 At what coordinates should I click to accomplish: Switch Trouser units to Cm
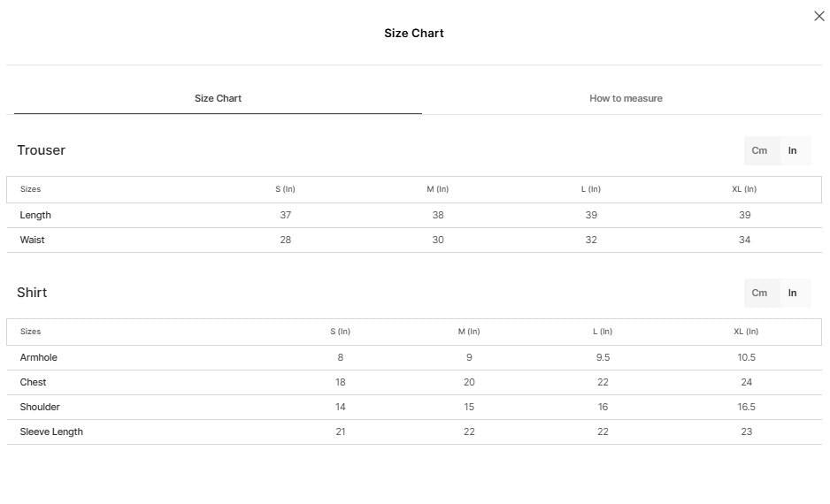click(759, 150)
